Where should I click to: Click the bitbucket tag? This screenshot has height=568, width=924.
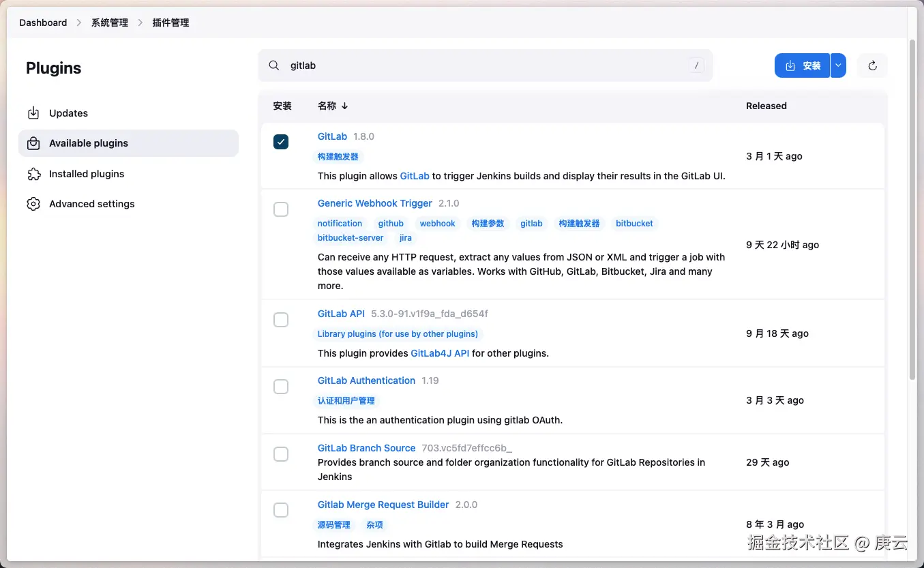click(x=634, y=223)
